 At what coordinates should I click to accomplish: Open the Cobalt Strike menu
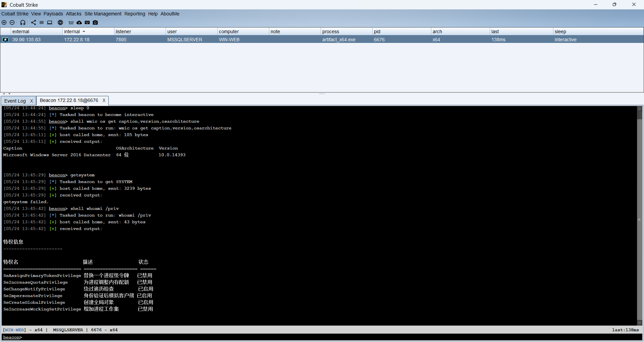pyautogui.click(x=15, y=14)
